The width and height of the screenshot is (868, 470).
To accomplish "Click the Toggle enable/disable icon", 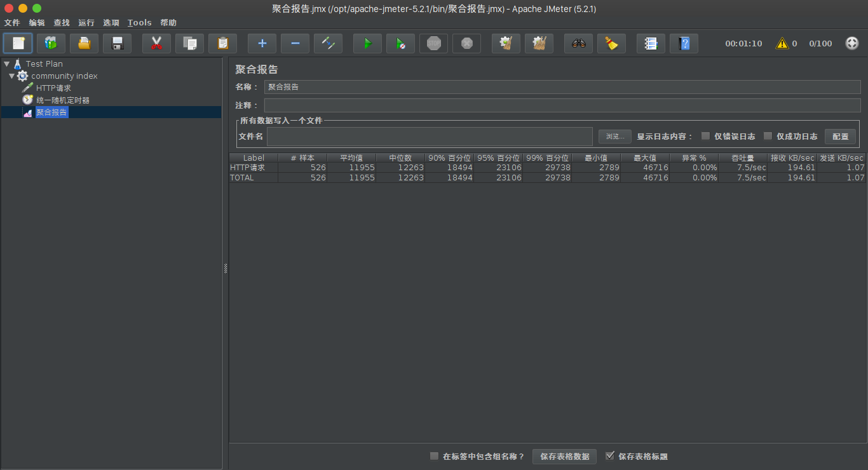I will pyautogui.click(x=328, y=43).
